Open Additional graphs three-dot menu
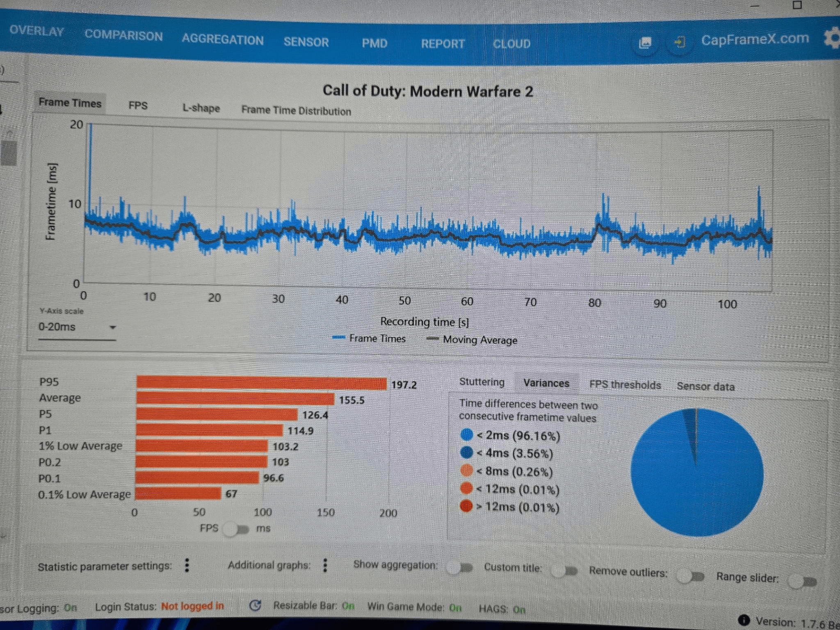The width and height of the screenshot is (840, 630). [325, 565]
